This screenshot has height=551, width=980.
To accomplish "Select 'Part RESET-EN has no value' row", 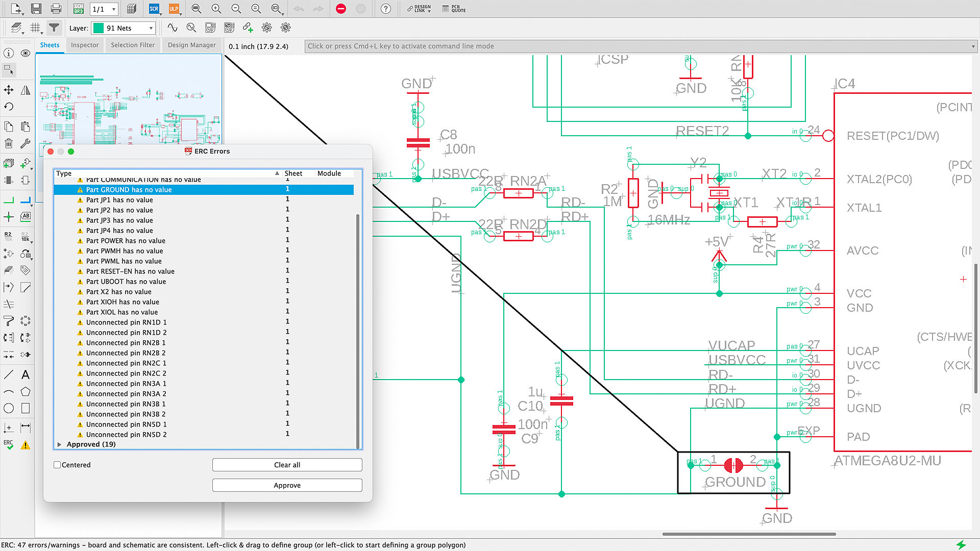I will click(x=204, y=271).
